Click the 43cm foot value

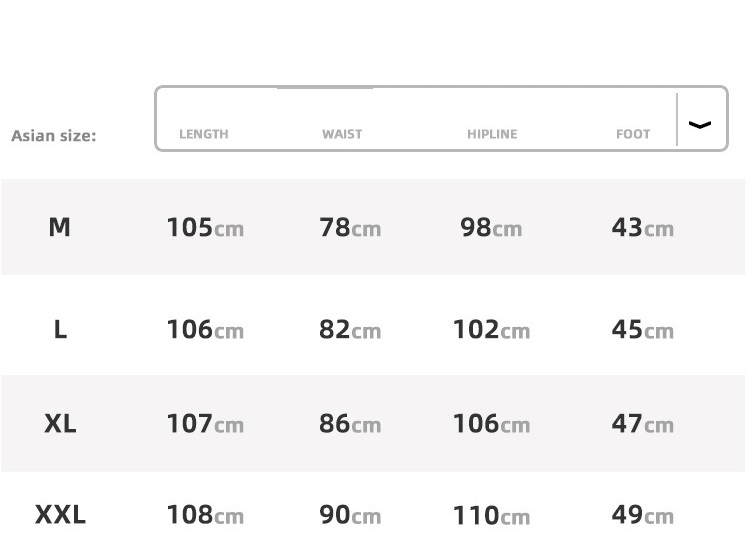(x=642, y=228)
